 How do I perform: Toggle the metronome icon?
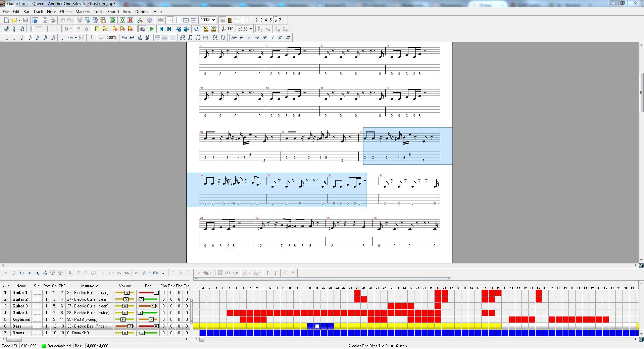click(x=206, y=29)
